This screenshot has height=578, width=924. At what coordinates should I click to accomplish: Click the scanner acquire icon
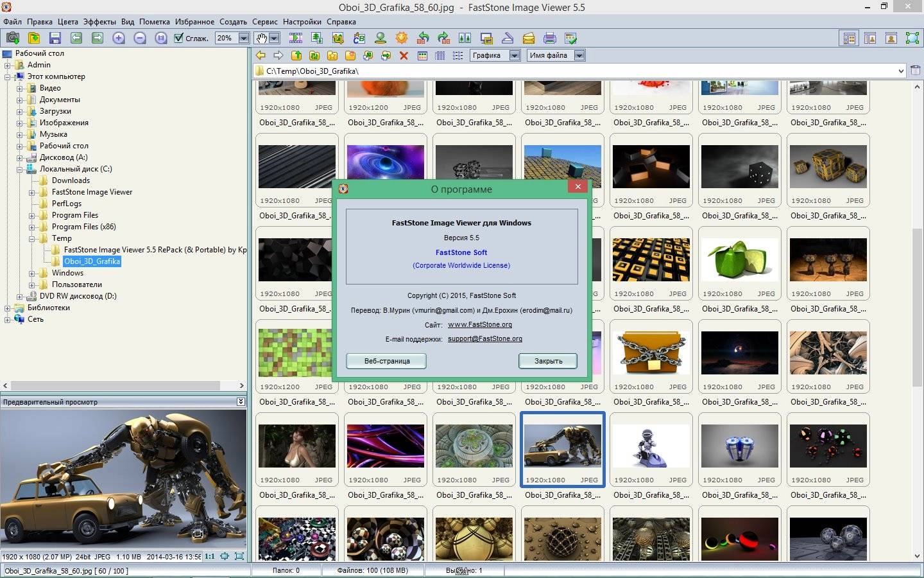508,38
